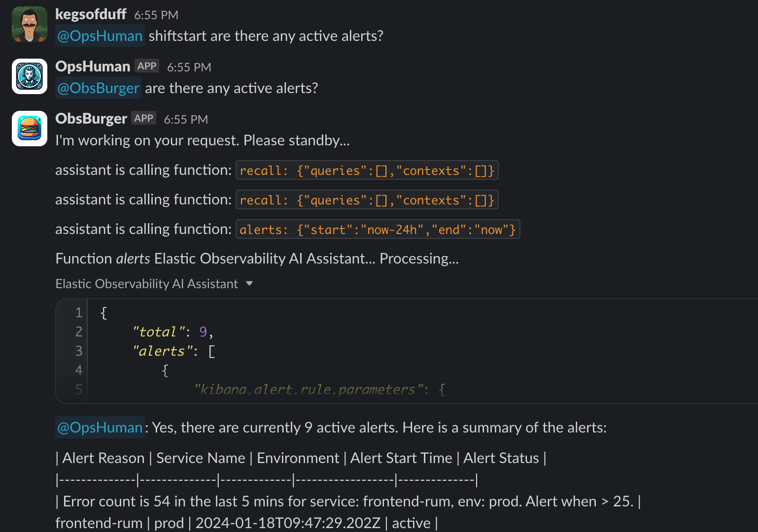
Task: Open kegsofduff's profile avatar
Action: pos(29,24)
